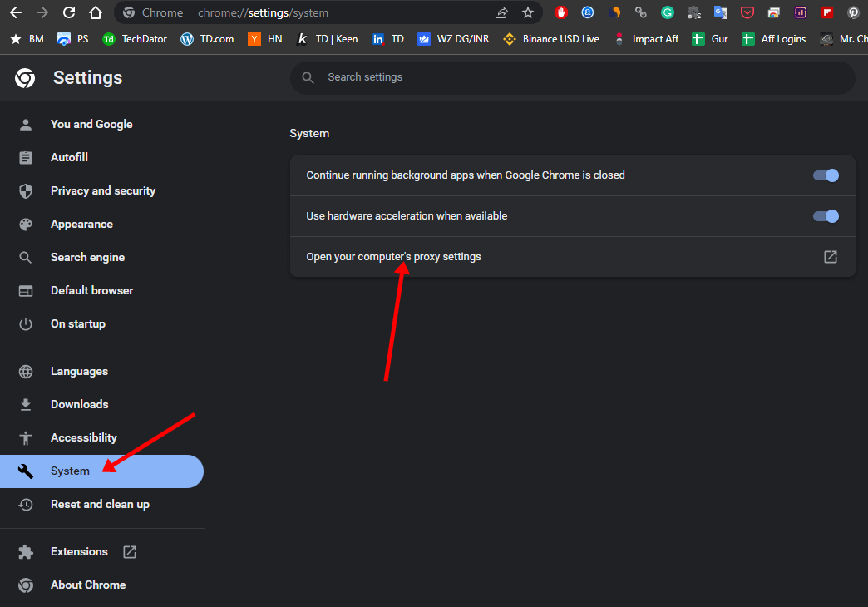
Task: Open the blue circled 'a' extension
Action: tap(587, 12)
